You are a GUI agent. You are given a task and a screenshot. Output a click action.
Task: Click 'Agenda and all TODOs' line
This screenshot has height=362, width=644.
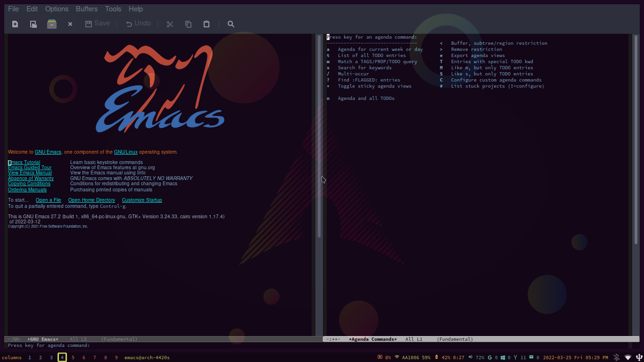click(x=366, y=99)
